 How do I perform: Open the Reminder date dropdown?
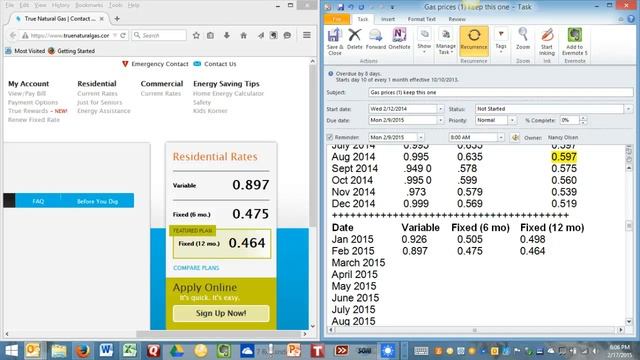coord(420,138)
